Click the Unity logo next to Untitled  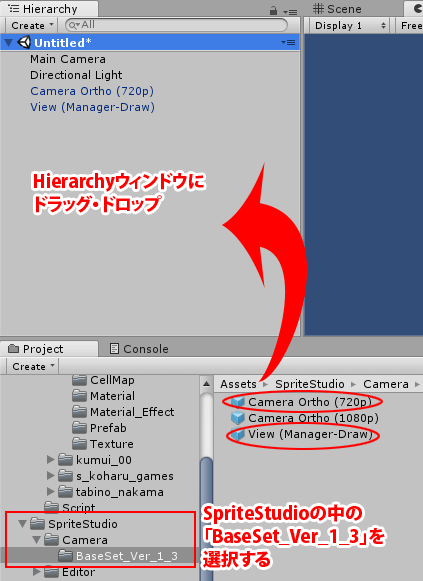pos(24,43)
